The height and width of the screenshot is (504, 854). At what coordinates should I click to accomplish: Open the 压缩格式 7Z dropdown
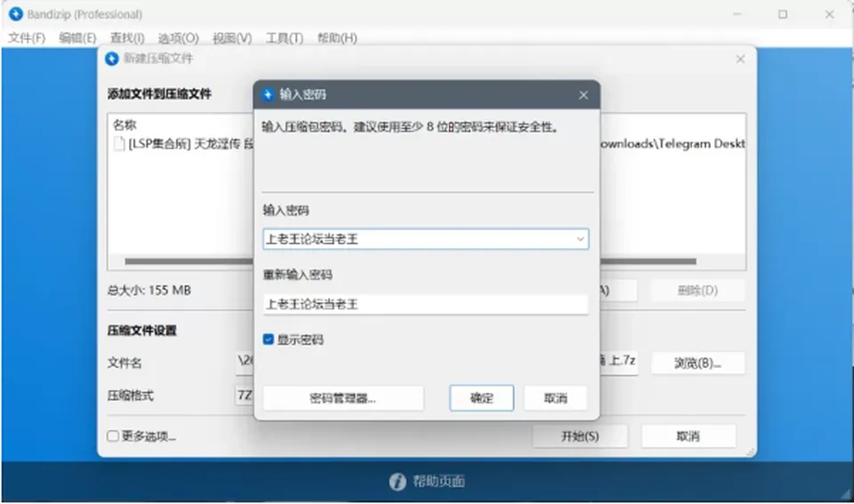(x=245, y=396)
